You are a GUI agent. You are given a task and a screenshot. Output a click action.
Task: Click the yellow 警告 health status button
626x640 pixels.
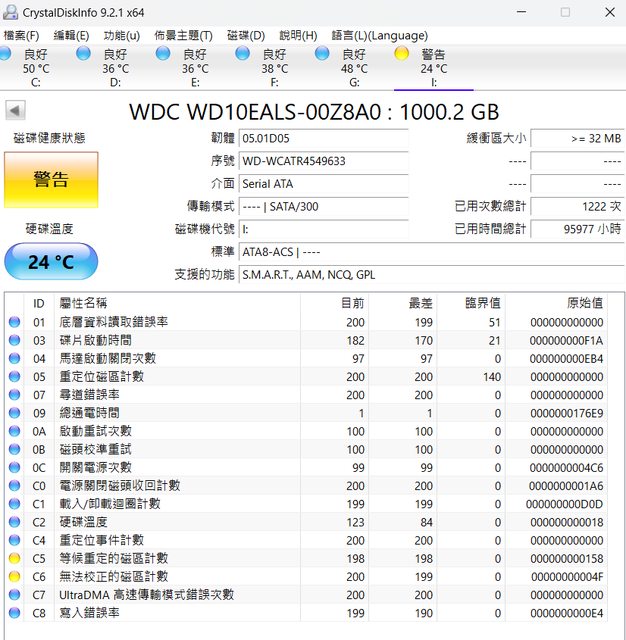tap(51, 180)
